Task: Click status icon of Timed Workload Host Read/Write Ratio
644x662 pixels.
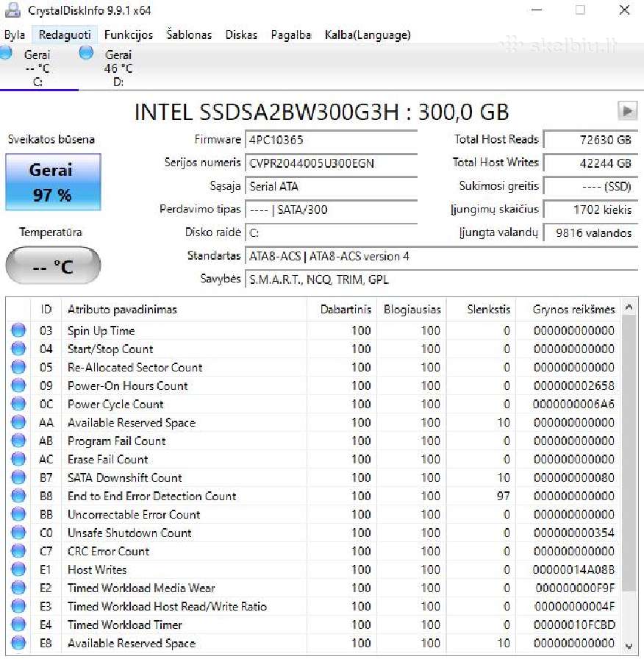Action: click(18, 606)
